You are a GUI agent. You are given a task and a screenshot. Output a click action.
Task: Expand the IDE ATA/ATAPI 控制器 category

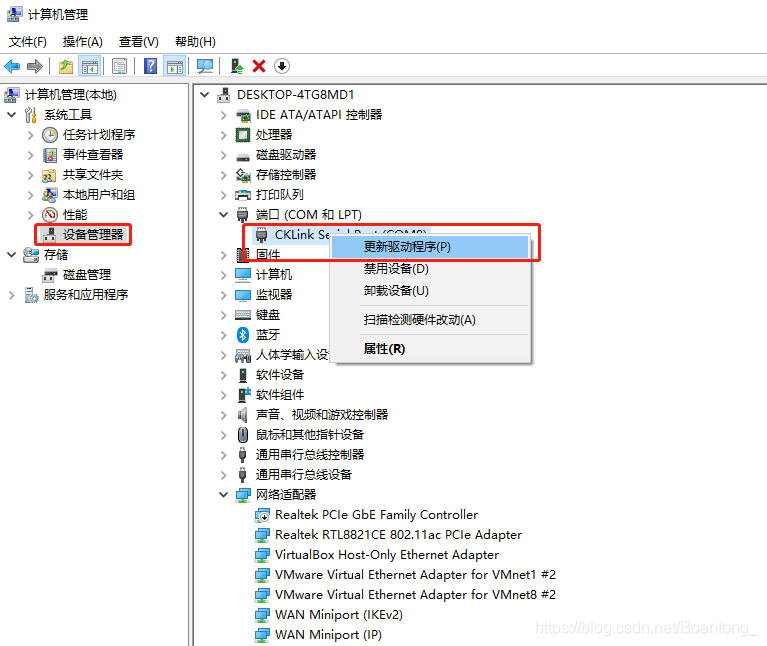pos(224,115)
